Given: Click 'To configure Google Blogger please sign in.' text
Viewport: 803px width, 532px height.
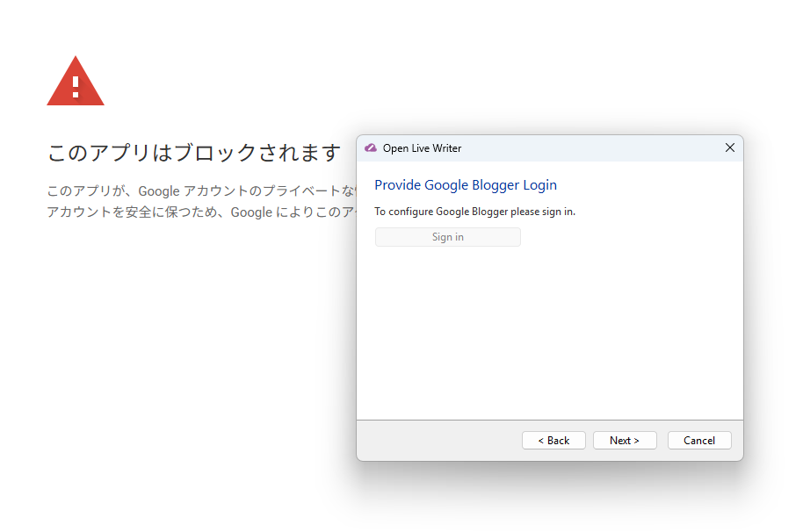Looking at the screenshot, I should [x=474, y=212].
